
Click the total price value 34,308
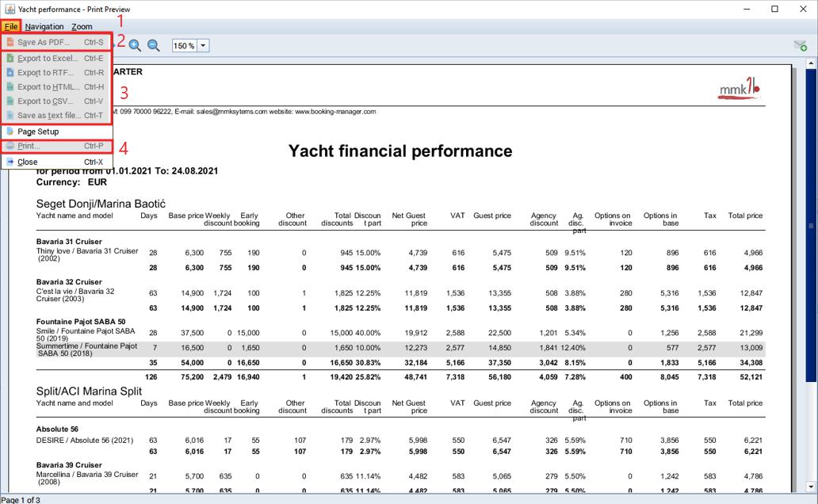point(751,363)
